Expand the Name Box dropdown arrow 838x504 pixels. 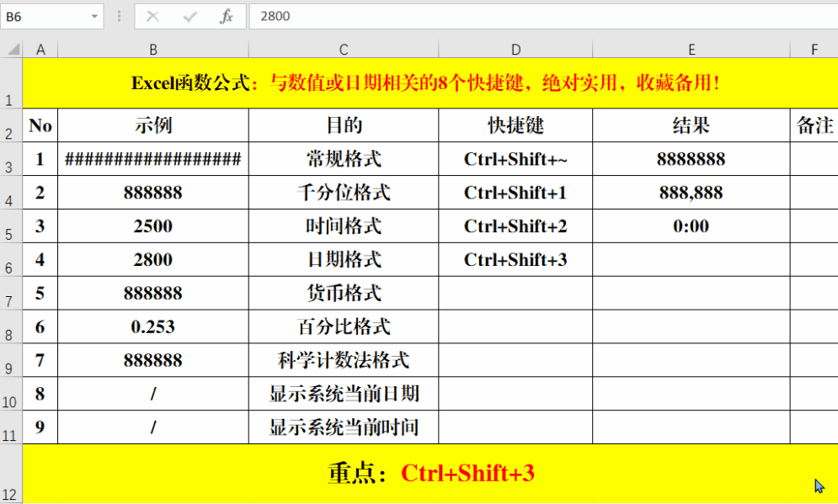pos(94,17)
